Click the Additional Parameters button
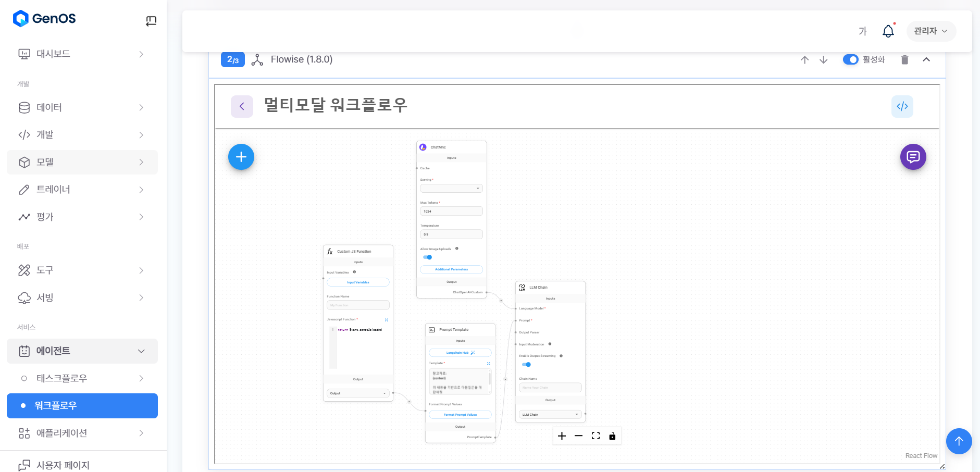This screenshot has width=980, height=472. click(x=451, y=269)
